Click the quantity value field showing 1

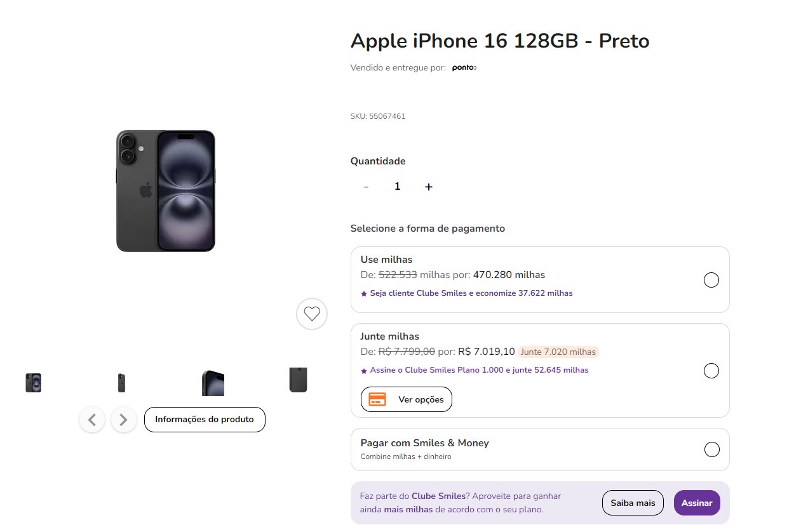pyautogui.click(x=398, y=187)
